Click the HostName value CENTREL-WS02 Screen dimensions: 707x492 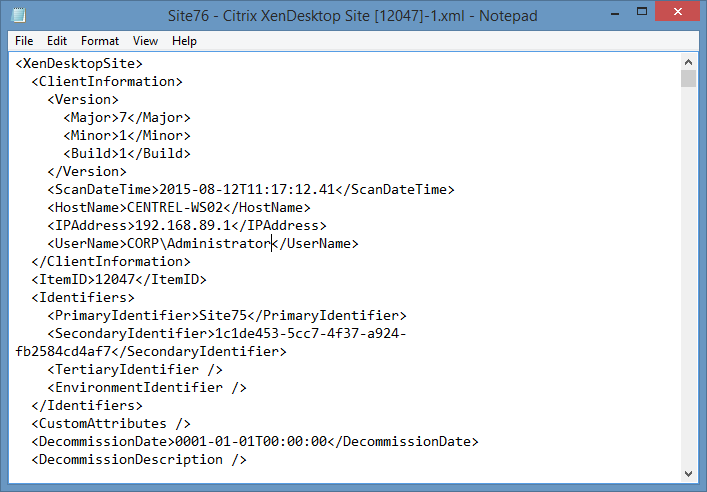pos(175,208)
